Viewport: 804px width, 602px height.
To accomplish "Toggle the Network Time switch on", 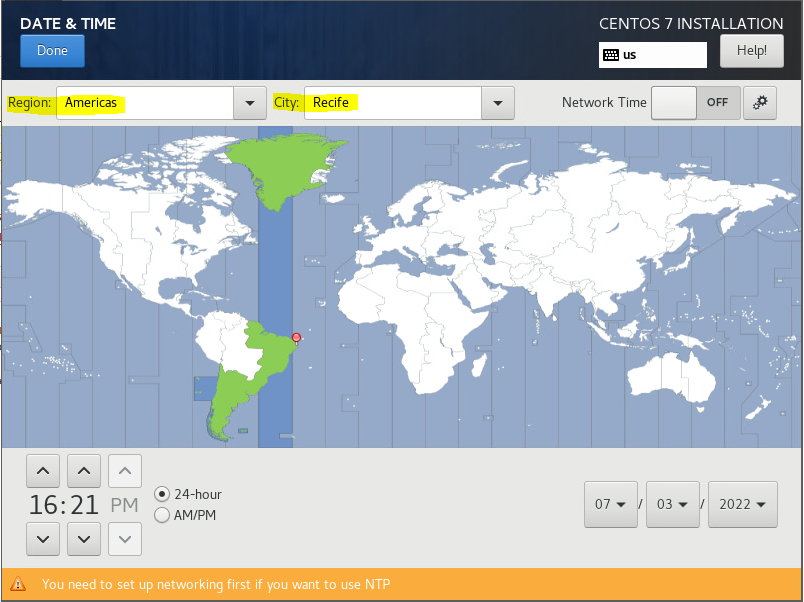I will click(695, 102).
